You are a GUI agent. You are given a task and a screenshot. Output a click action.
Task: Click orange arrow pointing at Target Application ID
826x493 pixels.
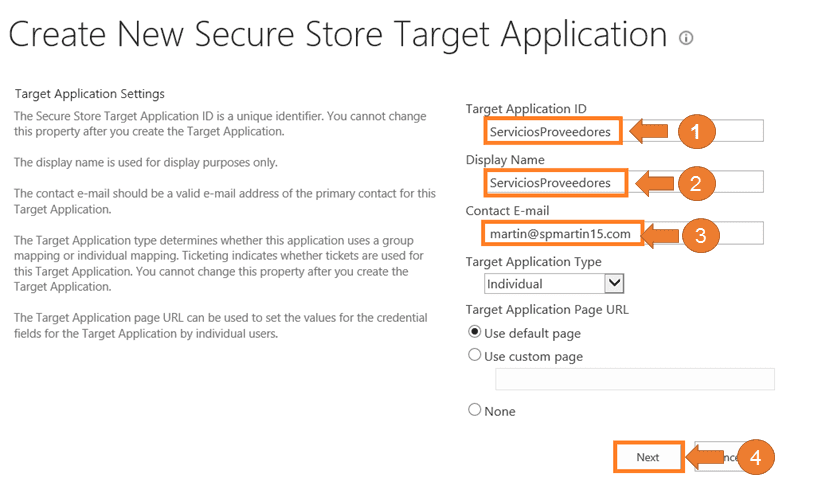pos(648,131)
